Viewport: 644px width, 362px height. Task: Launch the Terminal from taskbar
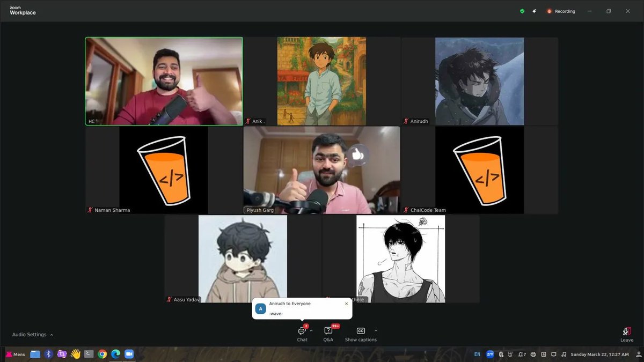click(89, 354)
